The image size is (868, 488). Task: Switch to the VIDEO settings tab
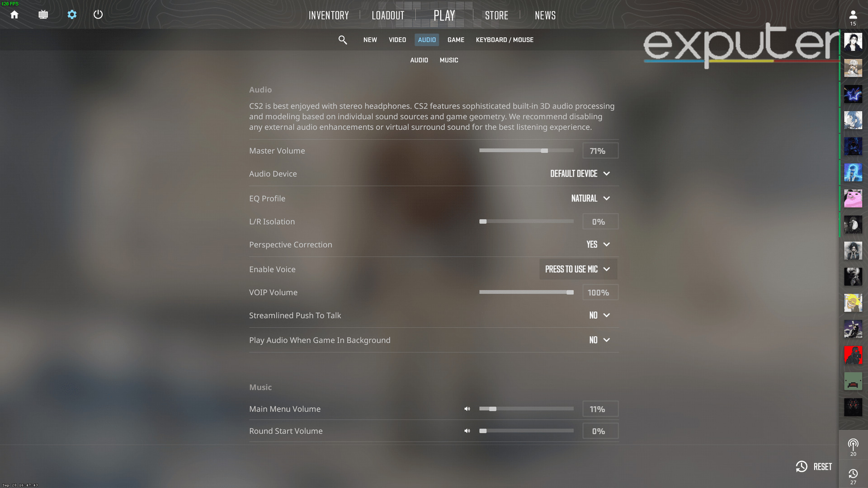coord(397,39)
